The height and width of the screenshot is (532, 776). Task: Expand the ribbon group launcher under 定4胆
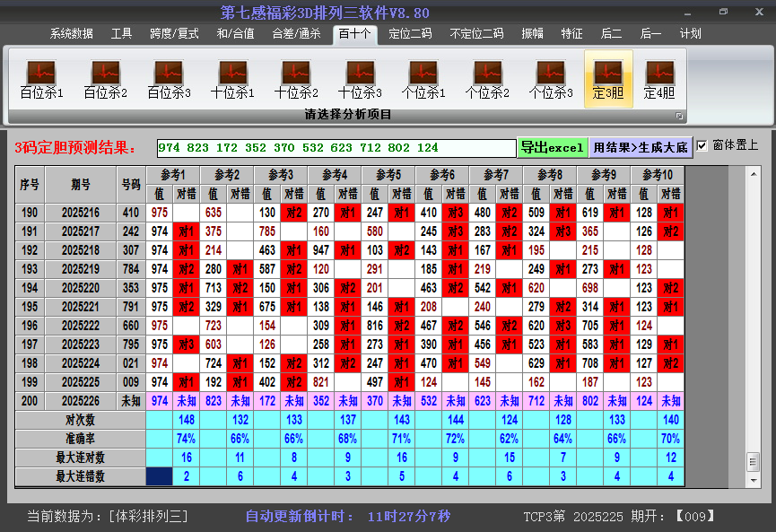click(x=679, y=116)
